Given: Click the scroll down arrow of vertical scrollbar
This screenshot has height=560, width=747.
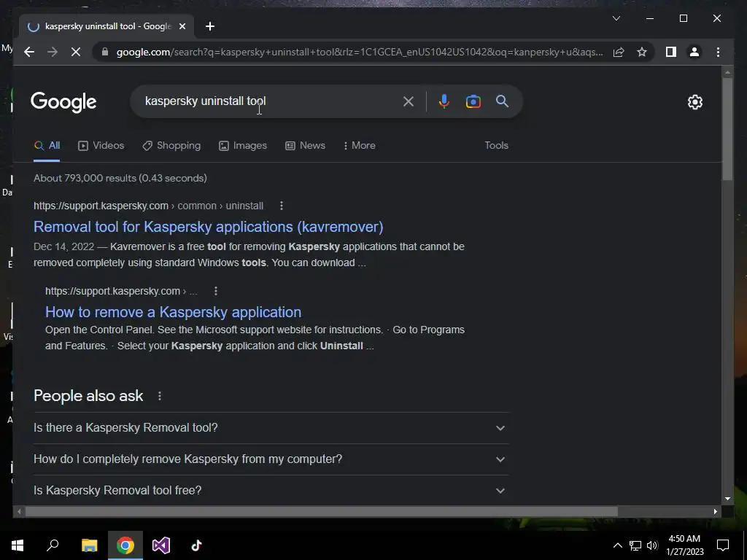Looking at the screenshot, I should click(727, 499).
